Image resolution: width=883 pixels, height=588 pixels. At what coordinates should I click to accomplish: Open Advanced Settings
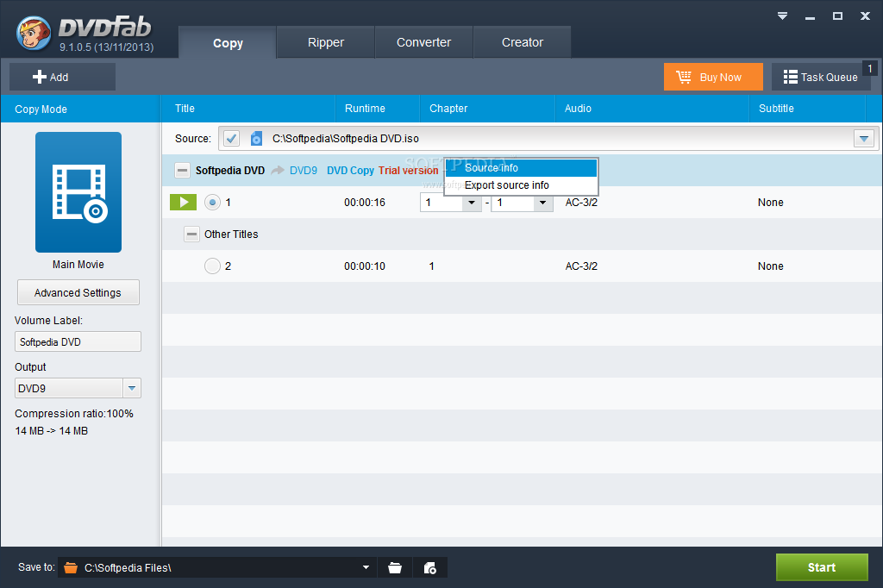[78, 293]
